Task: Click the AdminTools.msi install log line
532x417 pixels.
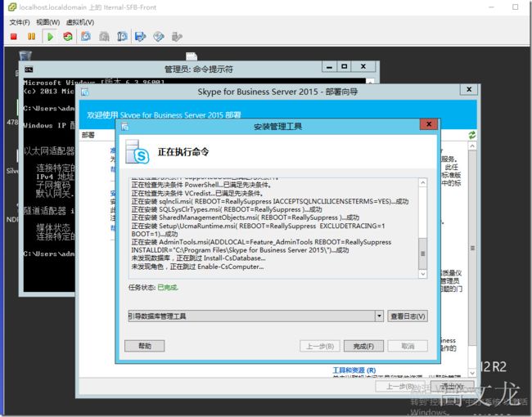Action: tap(261, 246)
